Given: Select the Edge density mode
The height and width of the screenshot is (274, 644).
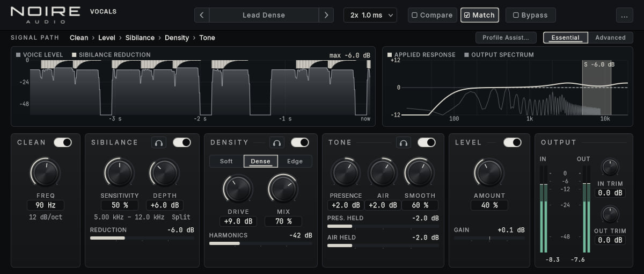Looking at the screenshot, I should coord(295,161).
